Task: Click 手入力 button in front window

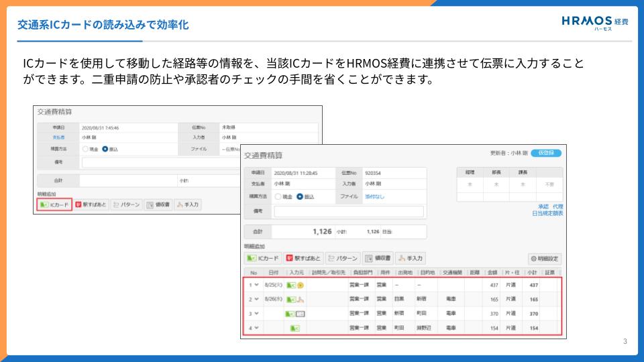Action: [x=411, y=258]
